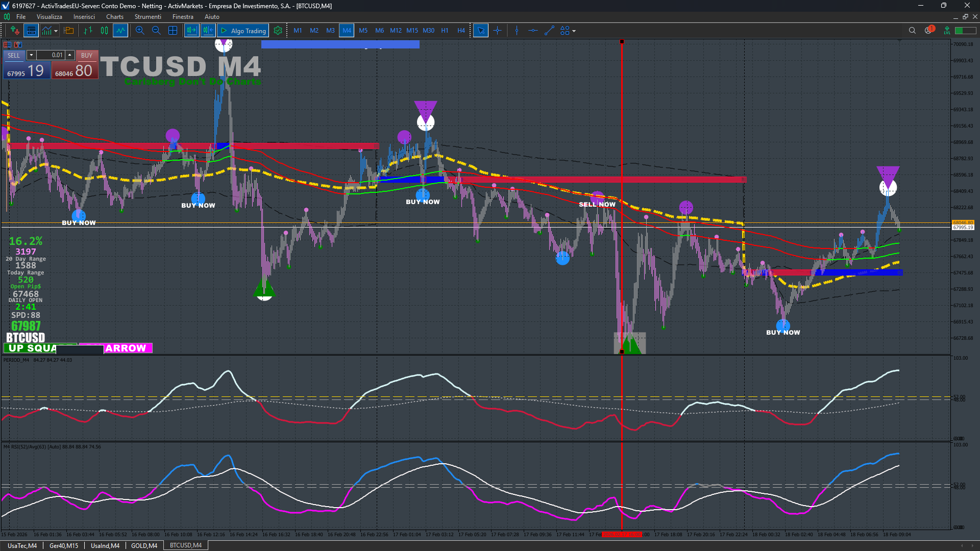Viewport: 980px width, 551px height.
Task: Open the lot volume dropdown arrow
Action: 31,55
